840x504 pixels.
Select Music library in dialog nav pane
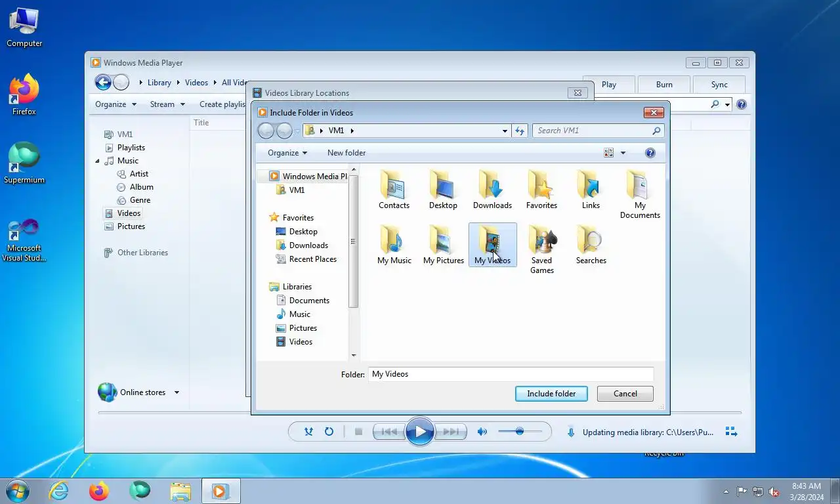click(293, 314)
